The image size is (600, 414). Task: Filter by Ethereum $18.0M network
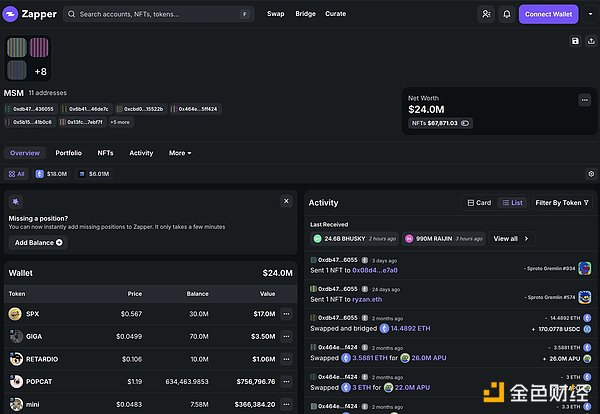point(51,174)
